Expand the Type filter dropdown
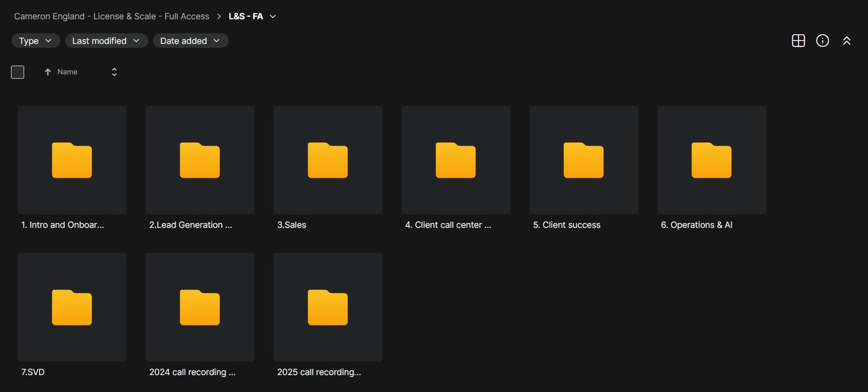The width and height of the screenshot is (868, 392). tap(36, 41)
